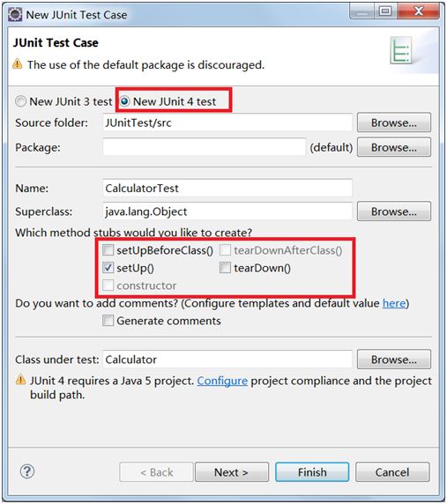Open the Configure project compliance link
Screen dimensions: 447x504
pos(222,381)
